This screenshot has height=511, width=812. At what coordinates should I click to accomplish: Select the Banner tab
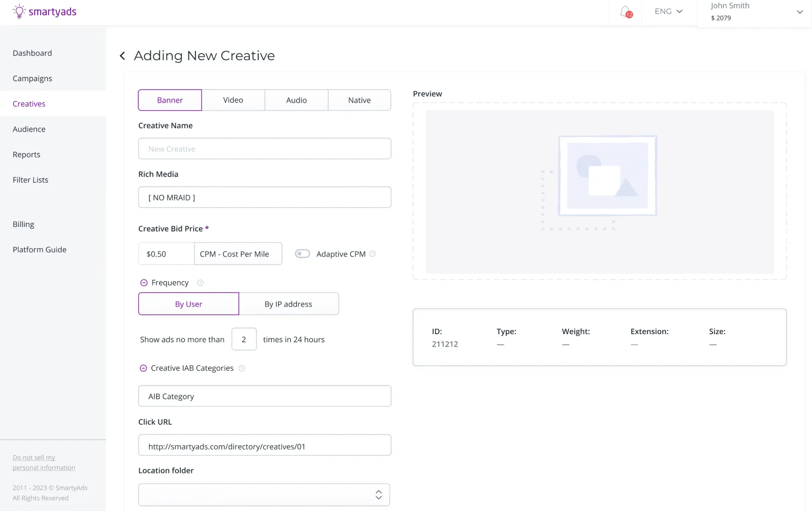point(170,100)
